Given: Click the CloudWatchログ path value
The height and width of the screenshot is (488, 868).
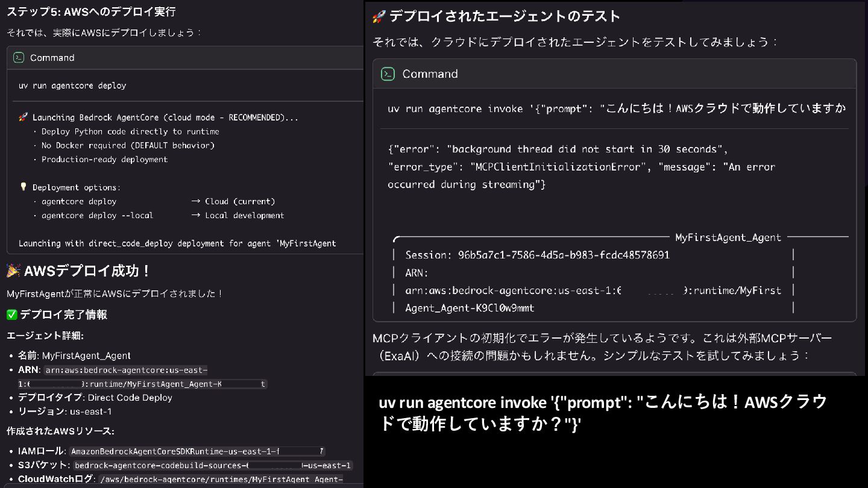Looking at the screenshot, I should pyautogui.click(x=221, y=480).
